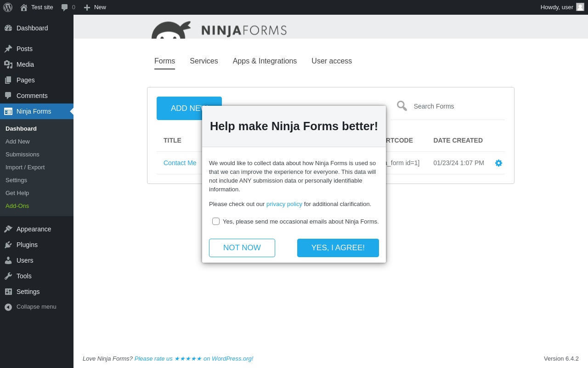The image size is (588, 368).
Task: Click the NOT NOW button
Action: (242, 248)
